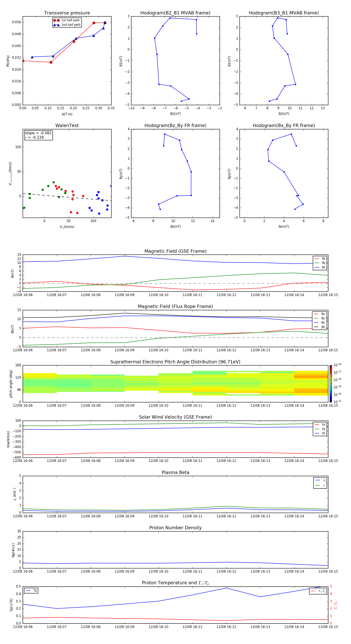This screenshot has height=644, width=351.
Task: Click the '1st half path' legend entry
Action: 66,20
